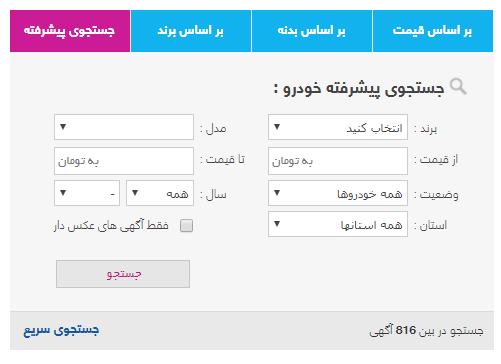Expand the استان dropdown showing همه استانها
Screen dimensions: 501x364
[338, 224]
